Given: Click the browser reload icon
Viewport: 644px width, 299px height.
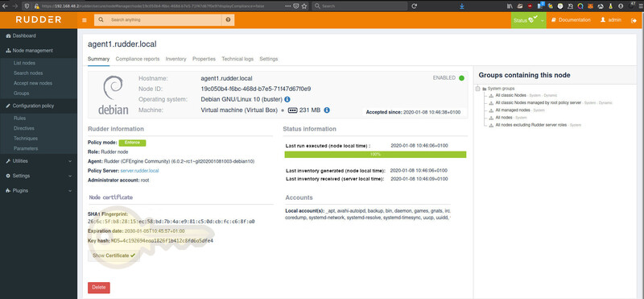Looking at the screenshot, I should click(x=414, y=6).
